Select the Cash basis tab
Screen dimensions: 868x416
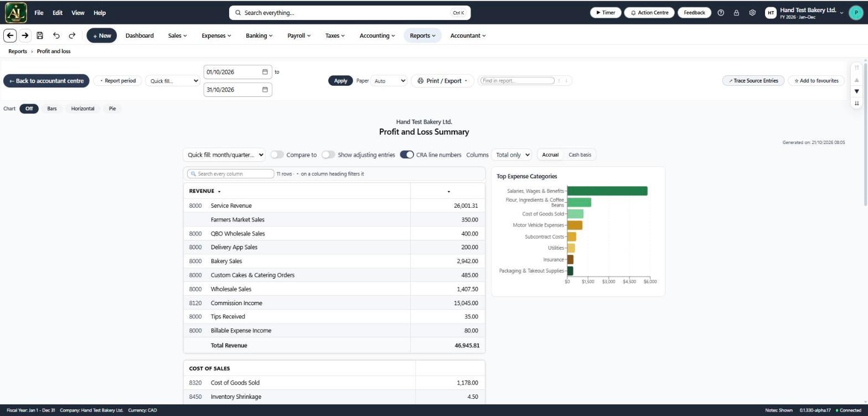[x=580, y=155]
